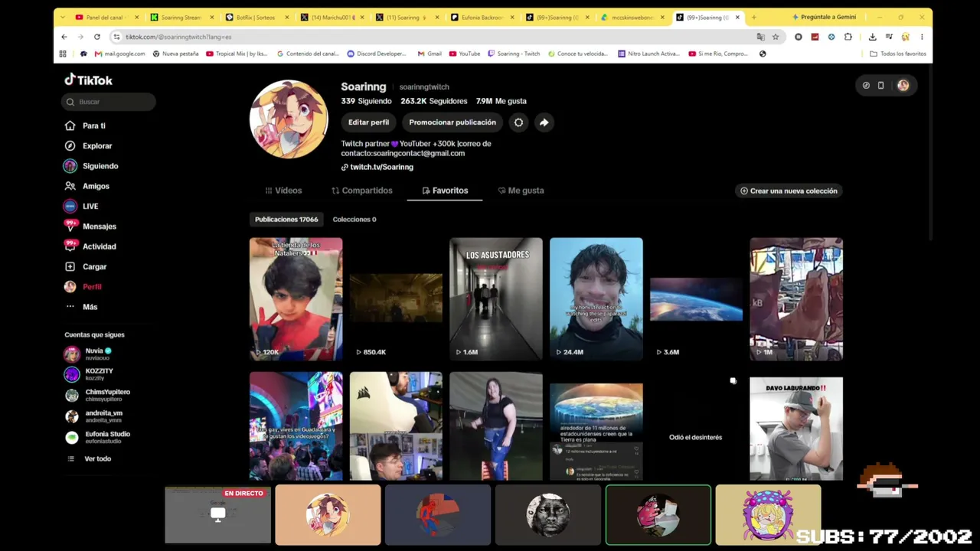Open the Amigos people icon

70,186
